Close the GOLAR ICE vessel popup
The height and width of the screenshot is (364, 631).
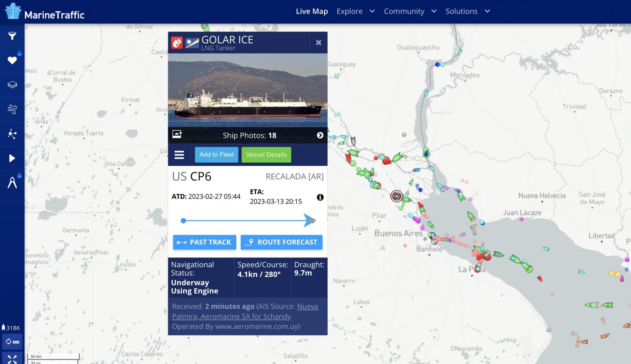point(318,43)
